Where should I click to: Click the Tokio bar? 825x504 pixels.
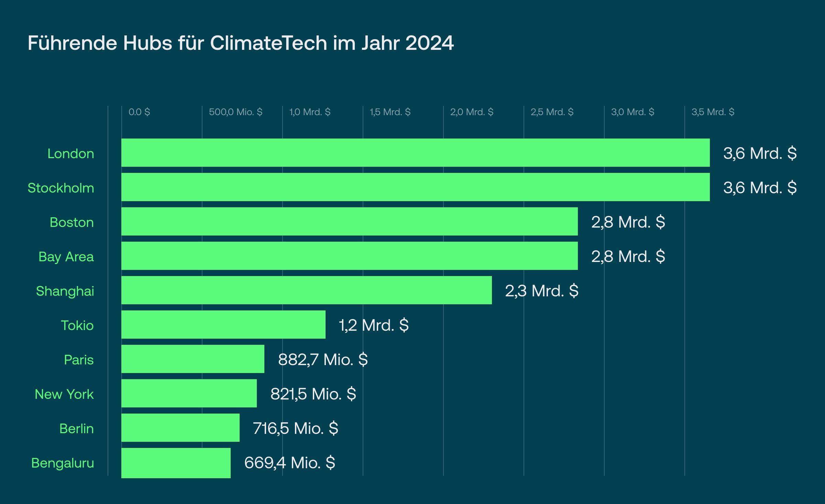coord(223,325)
